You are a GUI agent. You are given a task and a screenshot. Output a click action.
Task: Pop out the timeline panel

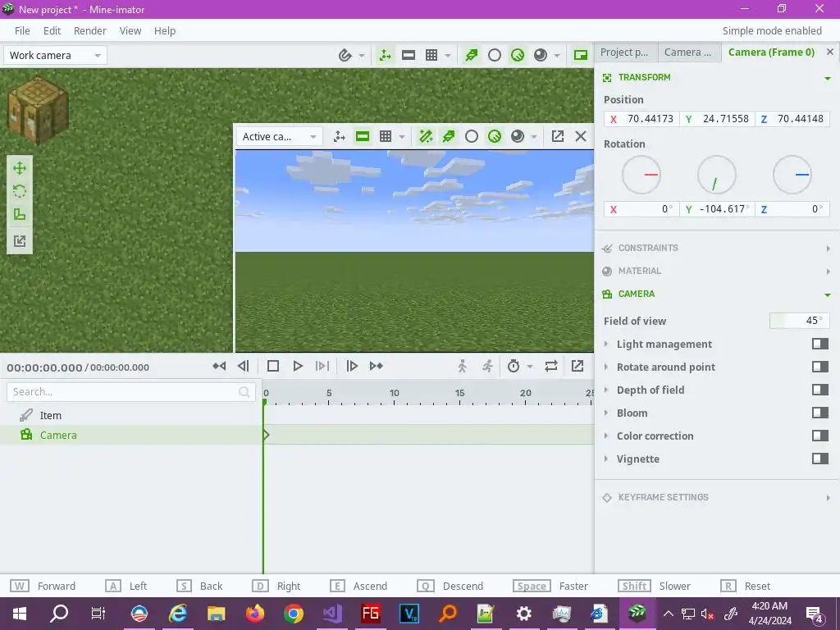point(577,366)
